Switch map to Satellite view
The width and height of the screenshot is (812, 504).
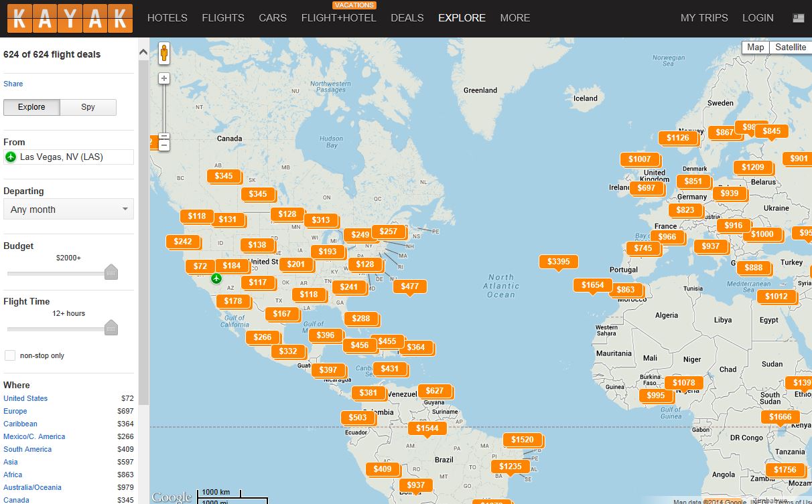791,48
